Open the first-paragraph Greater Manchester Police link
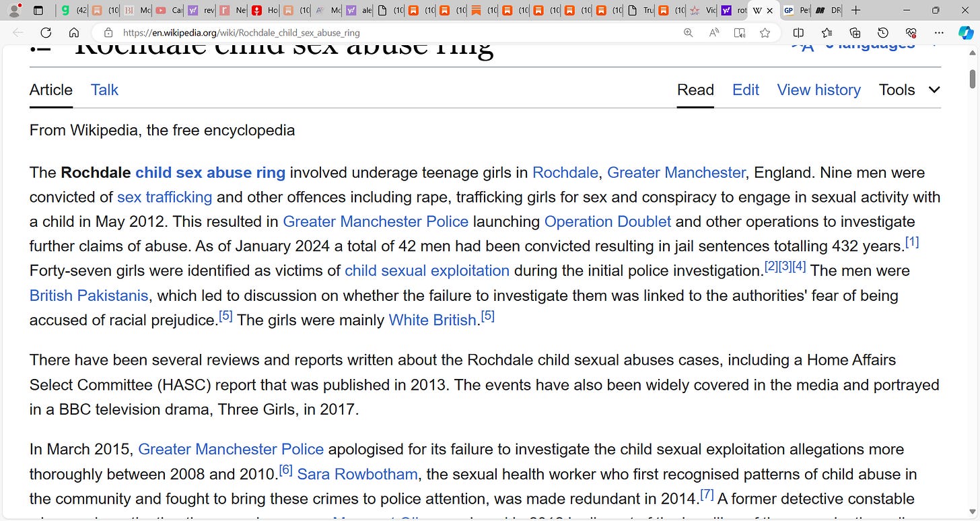980x521 pixels. coord(376,221)
